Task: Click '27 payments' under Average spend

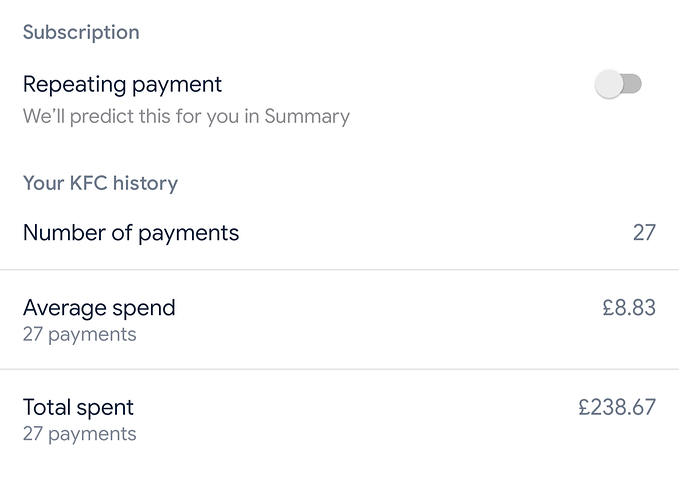Action: coord(79,334)
